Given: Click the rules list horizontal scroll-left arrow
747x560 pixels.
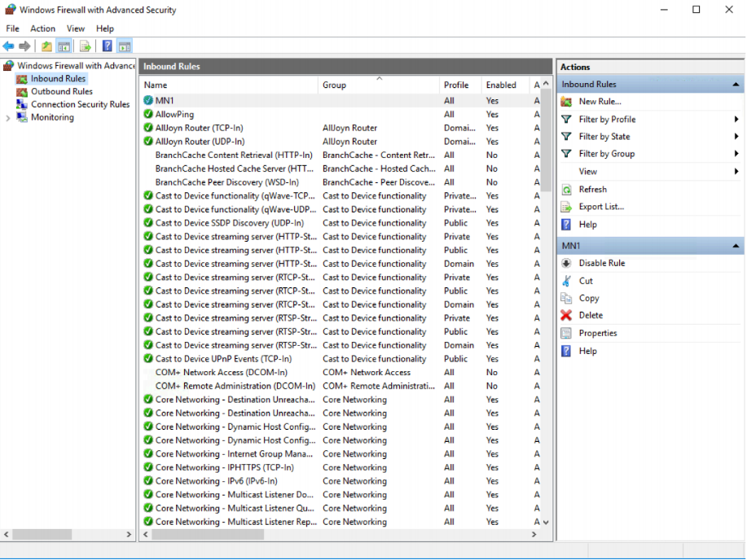Looking at the screenshot, I should 147,535.
